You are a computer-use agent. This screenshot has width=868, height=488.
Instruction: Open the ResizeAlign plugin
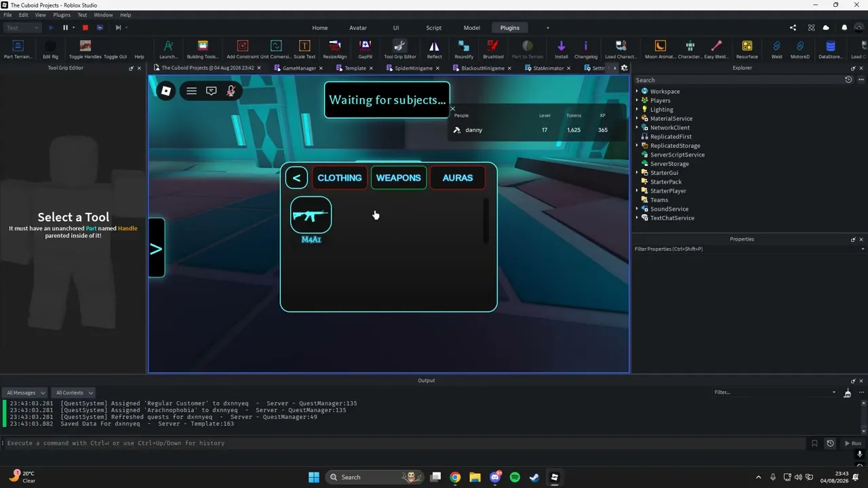tap(334, 49)
